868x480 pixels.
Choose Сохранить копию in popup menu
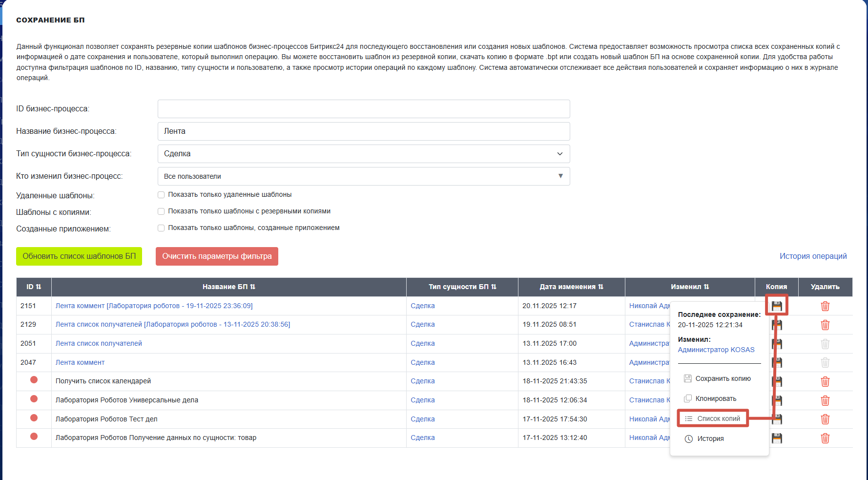point(717,378)
